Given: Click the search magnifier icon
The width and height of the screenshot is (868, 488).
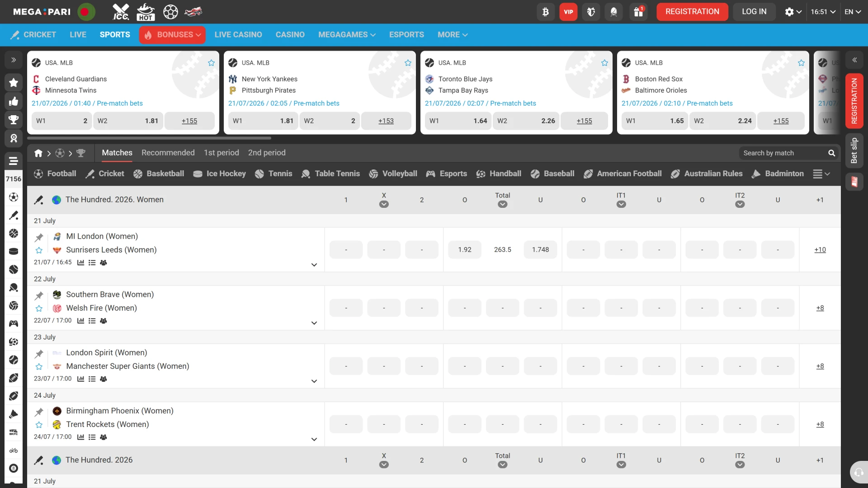Looking at the screenshot, I should 831,153.
